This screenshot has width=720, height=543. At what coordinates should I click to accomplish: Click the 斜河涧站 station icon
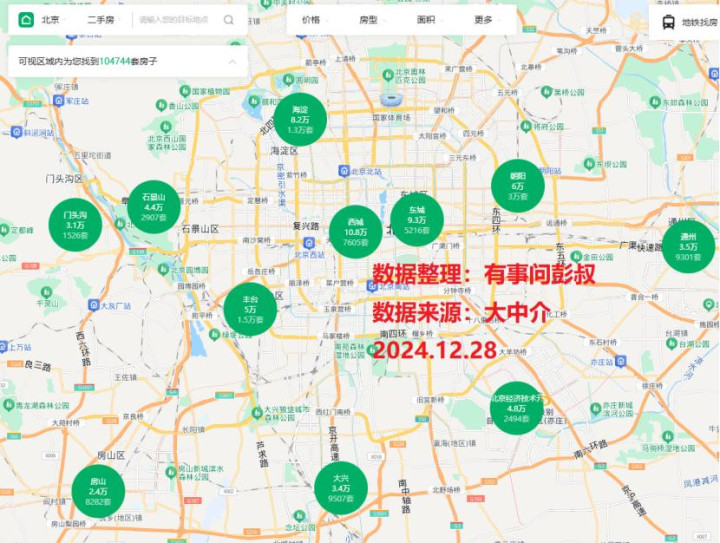click(x=17, y=132)
